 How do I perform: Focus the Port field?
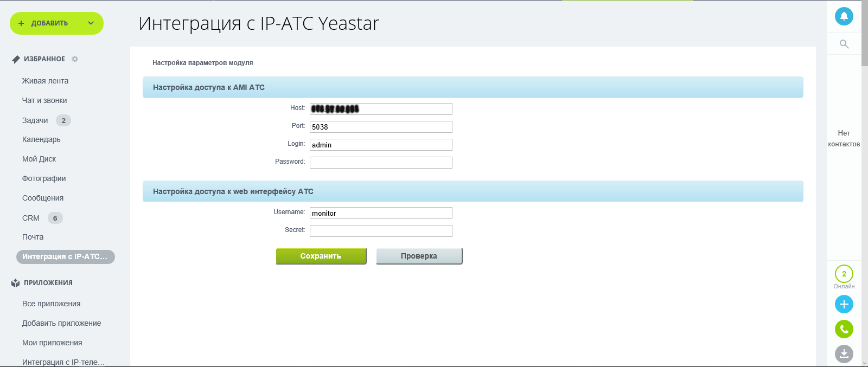tap(381, 127)
